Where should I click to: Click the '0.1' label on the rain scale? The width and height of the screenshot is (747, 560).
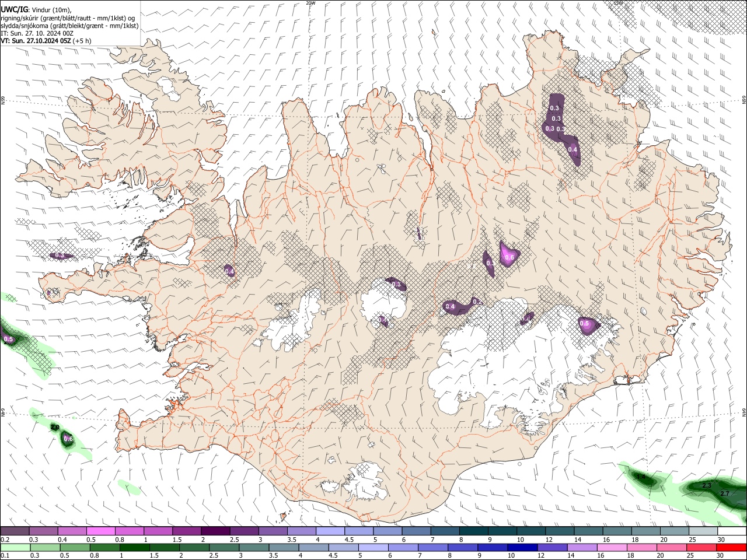point(4,555)
